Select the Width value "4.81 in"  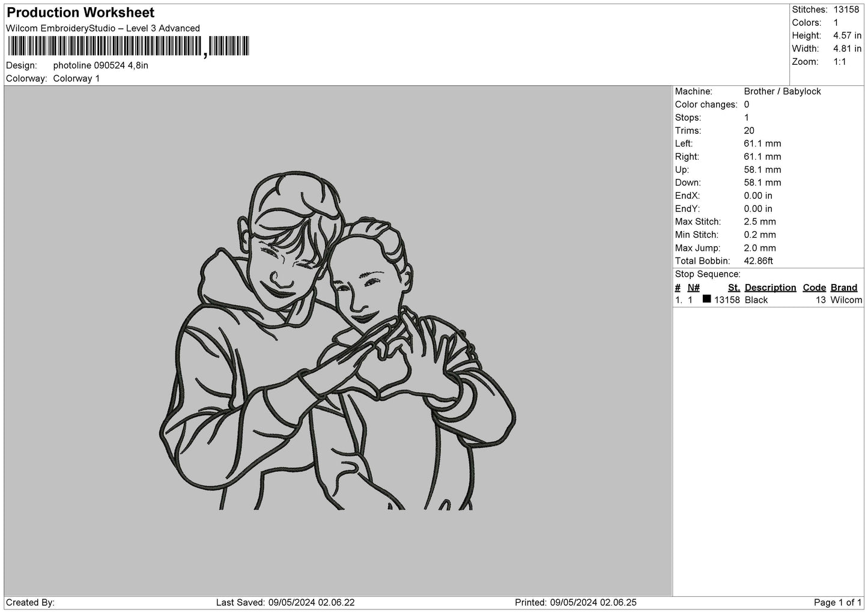(x=847, y=49)
